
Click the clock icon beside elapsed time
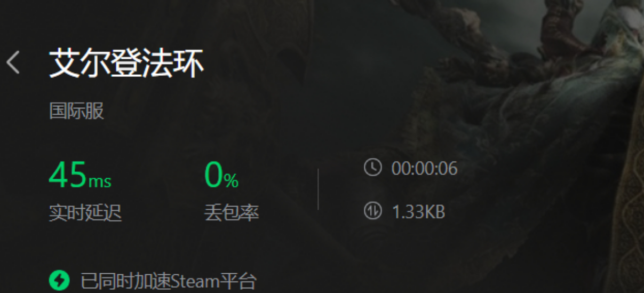(372, 168)
